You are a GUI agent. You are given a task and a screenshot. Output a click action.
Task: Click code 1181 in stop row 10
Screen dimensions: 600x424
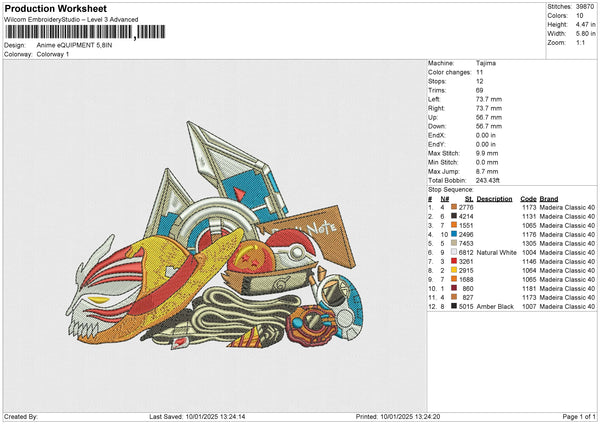529,288
